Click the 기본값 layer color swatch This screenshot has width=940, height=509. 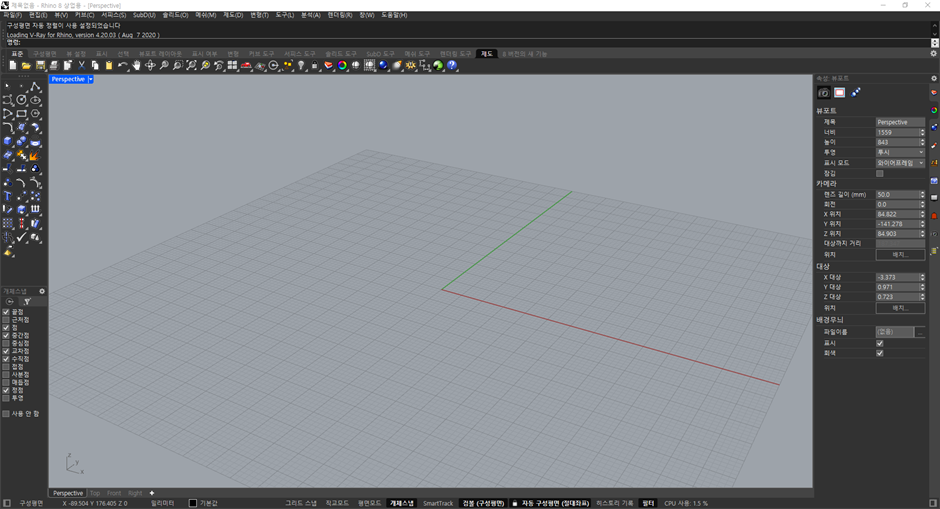(x=192, y=503)
